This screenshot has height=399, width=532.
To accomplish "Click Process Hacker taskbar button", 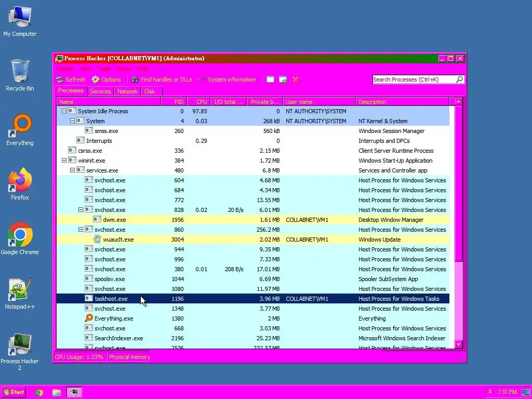I will 74,393.
